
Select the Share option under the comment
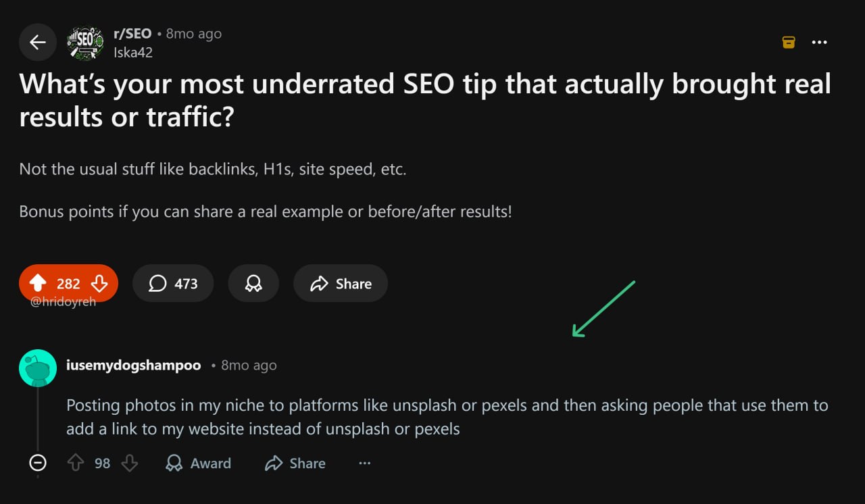click(295, 463)
